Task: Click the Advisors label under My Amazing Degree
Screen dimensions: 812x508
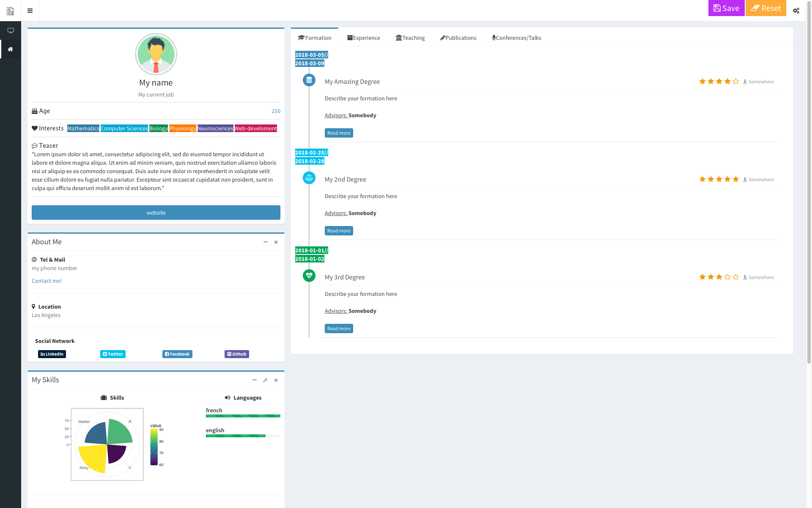Action: point(336,115)
